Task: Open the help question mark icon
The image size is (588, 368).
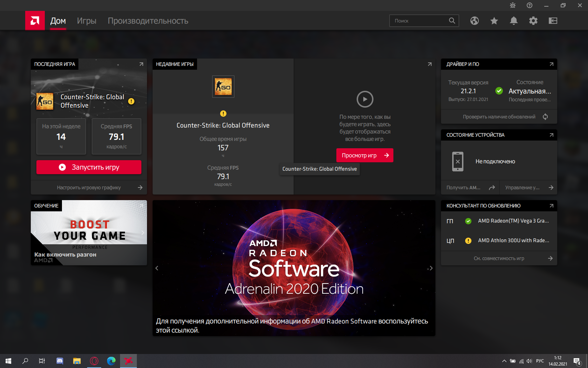Action: (x=530, y=5)
